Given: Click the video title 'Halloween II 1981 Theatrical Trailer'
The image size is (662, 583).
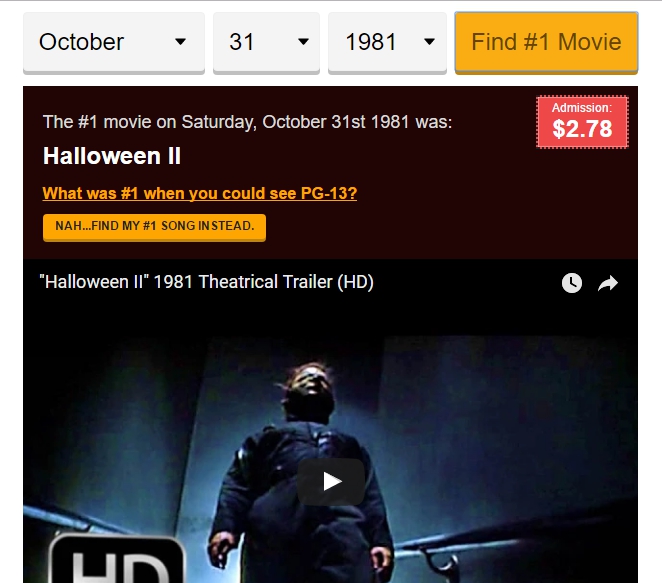Looking at the screenshot, I should click(206, 282).
